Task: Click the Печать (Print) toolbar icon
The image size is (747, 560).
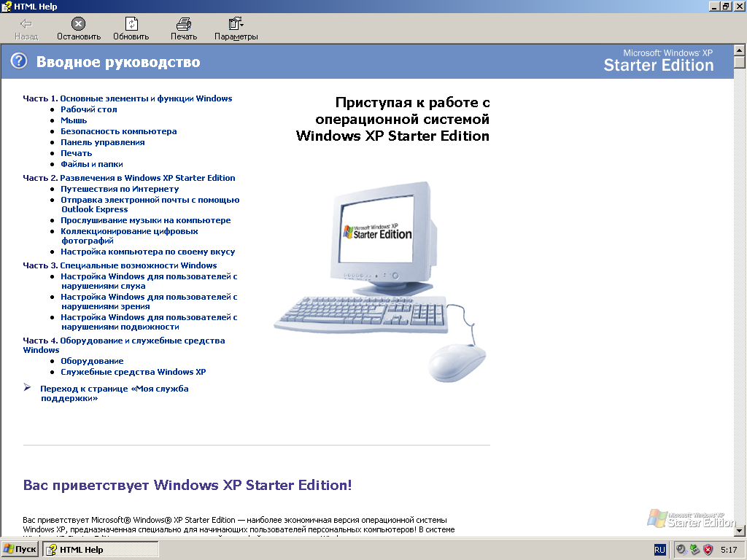Action: coord(183,24)
